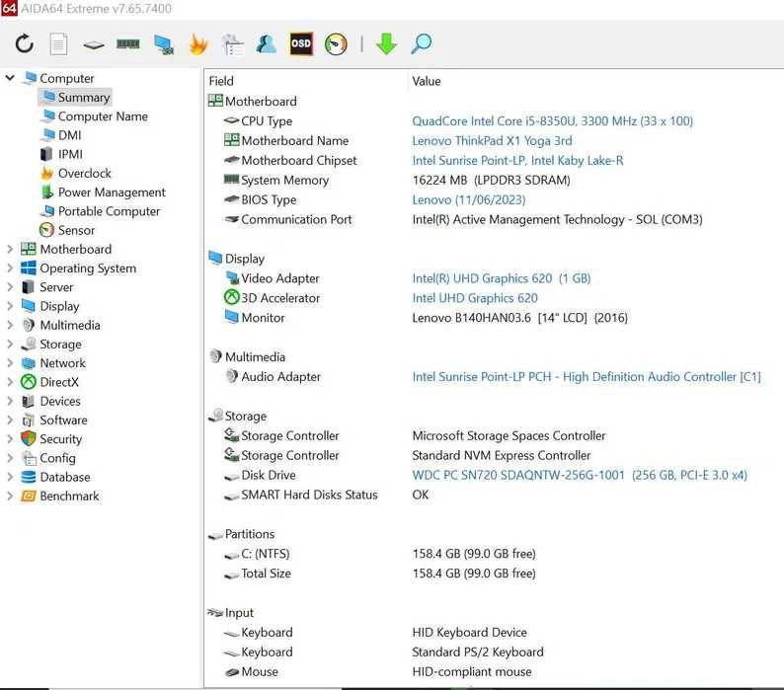Screen dimensions: 784x690
Task: Click the Field column header
Action: (221, 81)
